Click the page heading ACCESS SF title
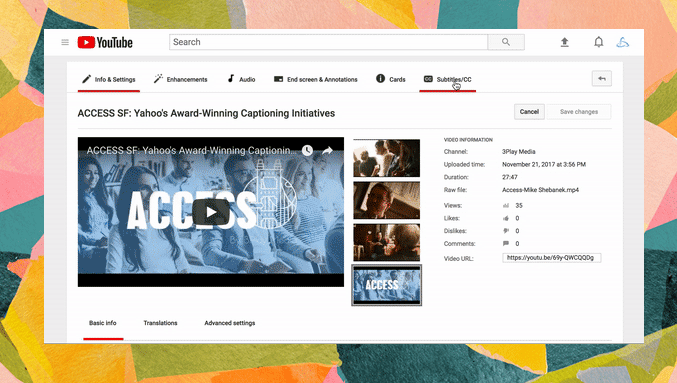 206,113
